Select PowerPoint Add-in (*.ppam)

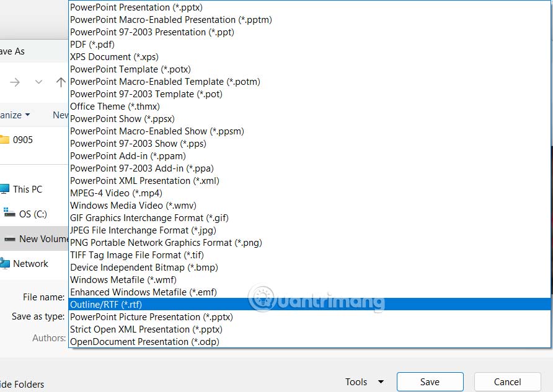click(309, 155)
